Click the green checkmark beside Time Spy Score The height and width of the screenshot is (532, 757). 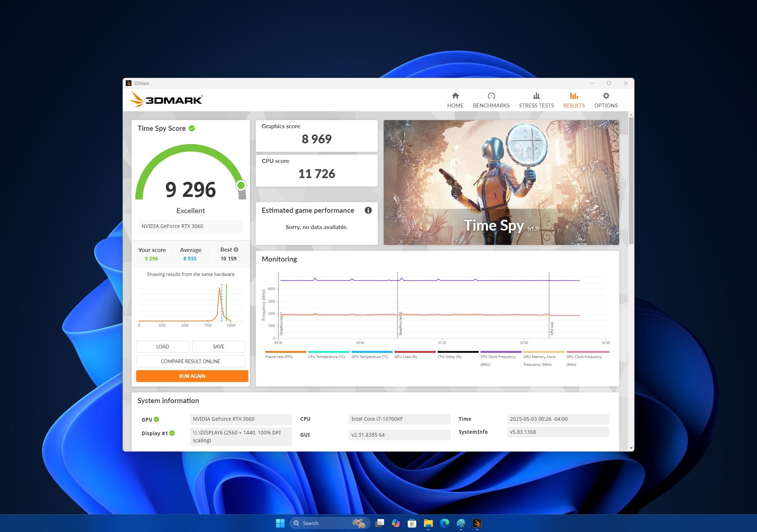tap(191, 128)
